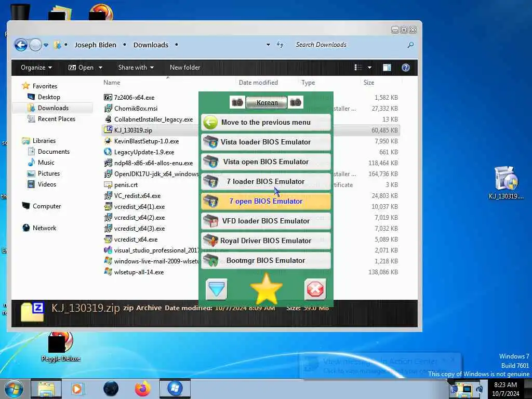Select Bootmgr BIOS Emulator
532x399 pixels.
click(265, 260)
